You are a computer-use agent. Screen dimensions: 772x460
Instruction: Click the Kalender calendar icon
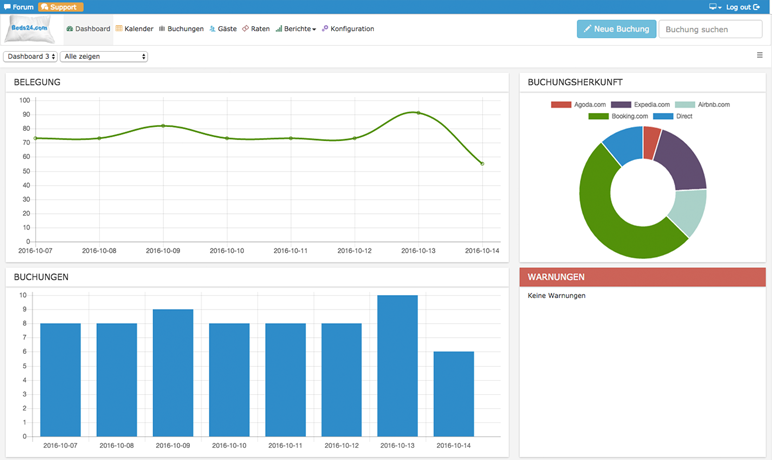point(119,29)
